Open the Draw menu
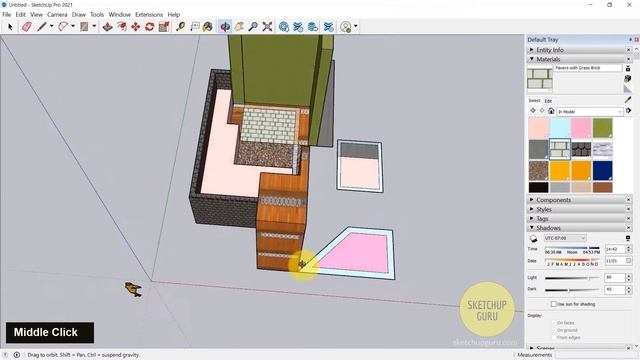Viewport: 640px width, 360px height. (78, 14)
